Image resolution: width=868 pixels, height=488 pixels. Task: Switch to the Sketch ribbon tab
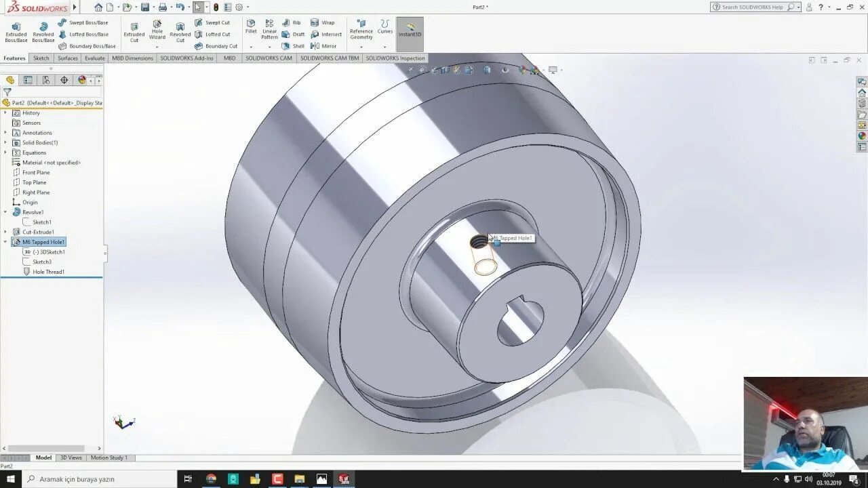[x=41, y=58]
